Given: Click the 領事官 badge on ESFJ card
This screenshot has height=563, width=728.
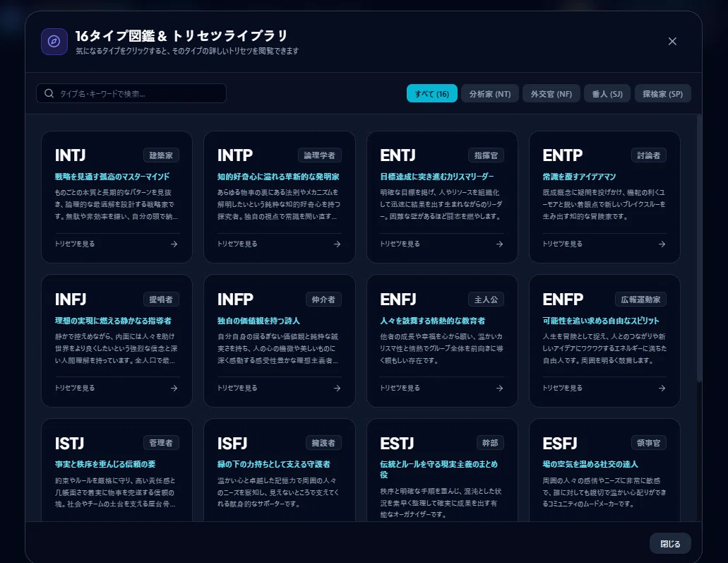Looking at the screenshot, I should click(649, 443).
